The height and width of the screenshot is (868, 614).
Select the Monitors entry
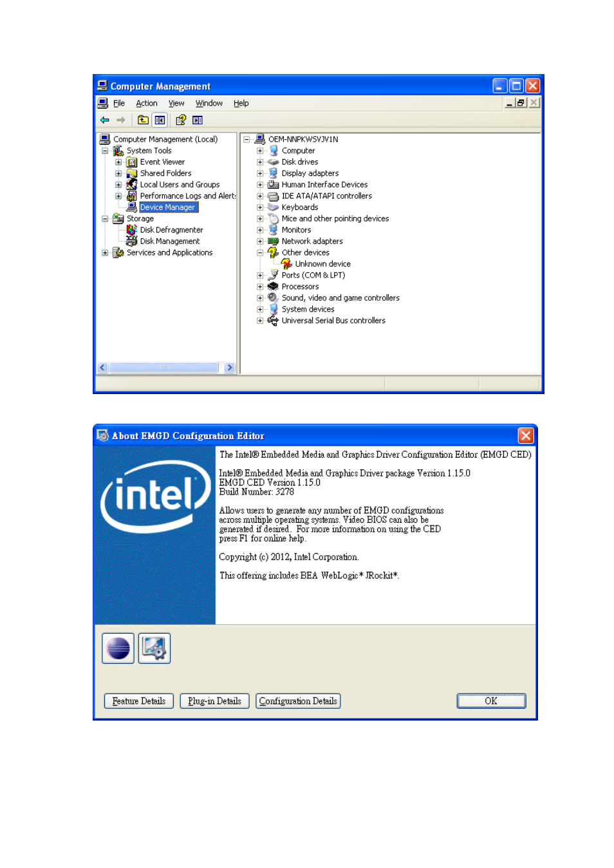[x=296, y=230]
